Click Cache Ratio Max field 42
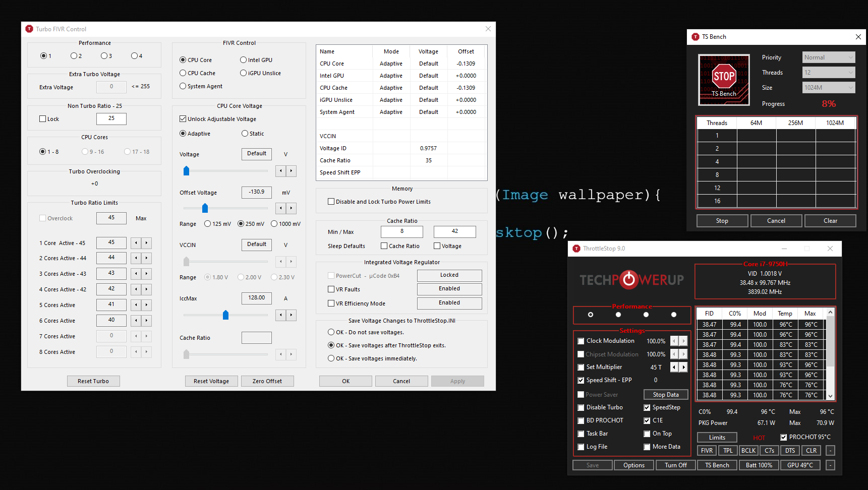868x490 pixels. click(455, 231)
